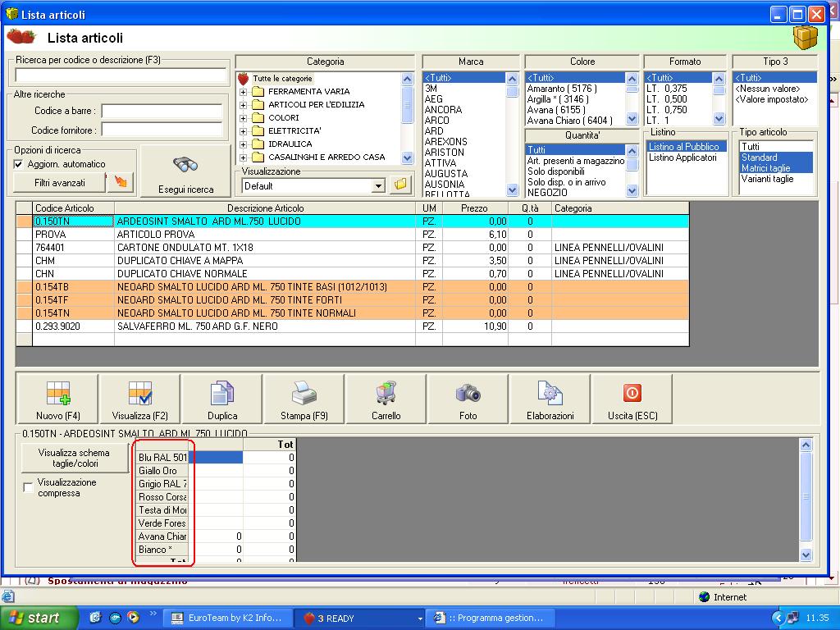Viewport: 840px width, 630px height.
Task: Click the 'Ricerca per codice o descrizione' field
Action: tap(121, 75)
